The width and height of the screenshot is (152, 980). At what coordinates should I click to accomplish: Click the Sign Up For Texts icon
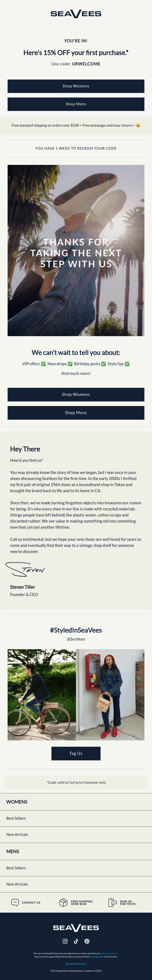coord(112,902)
